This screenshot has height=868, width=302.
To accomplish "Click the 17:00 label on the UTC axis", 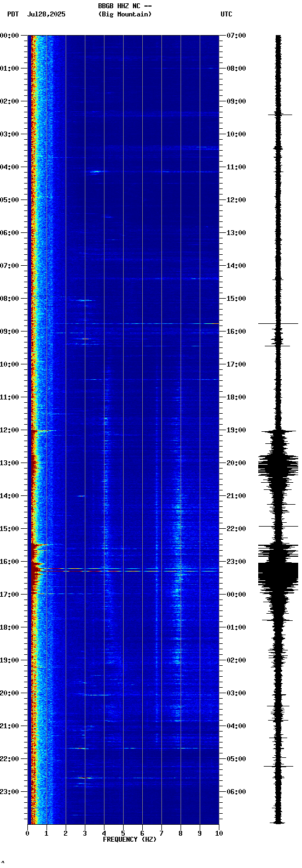I will coord(236,364).
